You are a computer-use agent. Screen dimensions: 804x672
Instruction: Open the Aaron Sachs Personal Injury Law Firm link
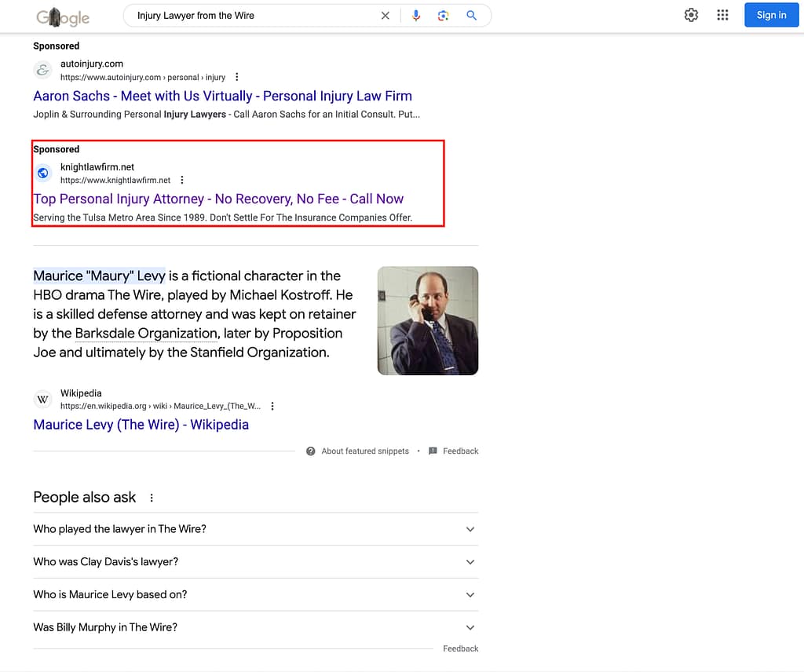[x=222, y=96]
